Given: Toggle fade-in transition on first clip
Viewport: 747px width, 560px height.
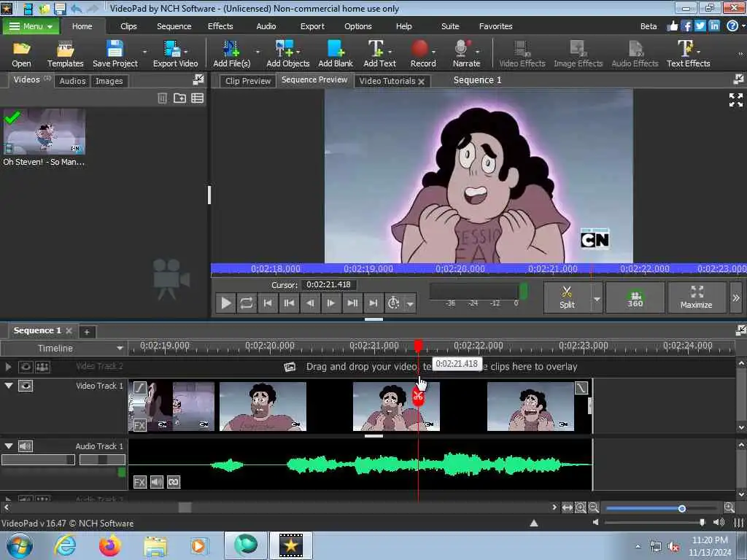Looking at the screenshot, I should [139, 388].
